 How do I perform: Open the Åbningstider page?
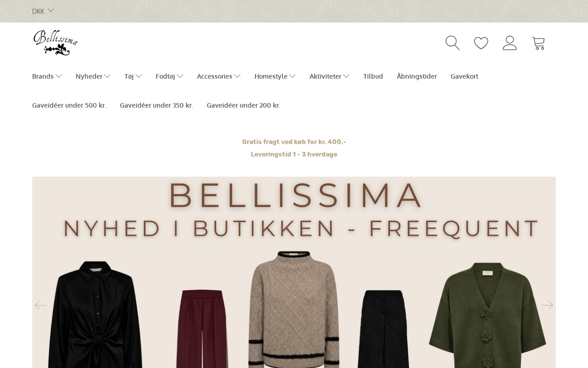tap(417, 76)
